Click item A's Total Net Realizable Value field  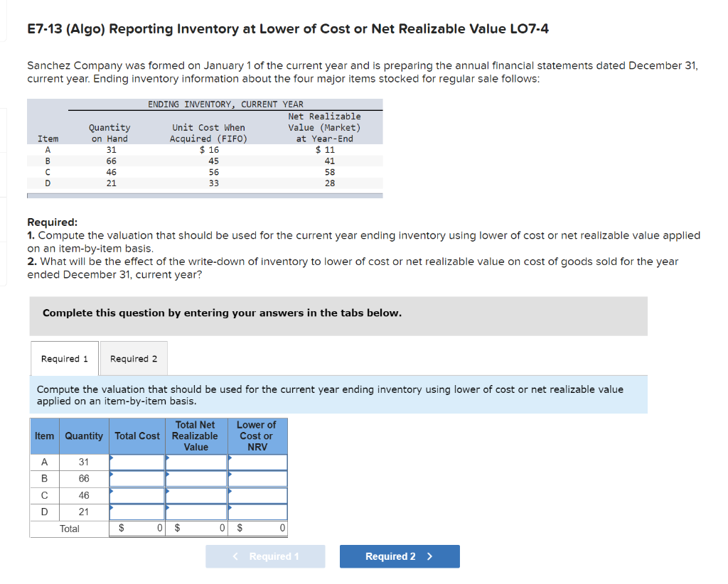point(196,462)
